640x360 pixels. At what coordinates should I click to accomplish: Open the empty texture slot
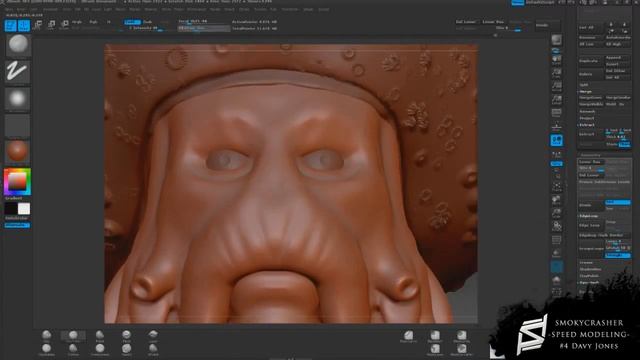tap(18, 126)
